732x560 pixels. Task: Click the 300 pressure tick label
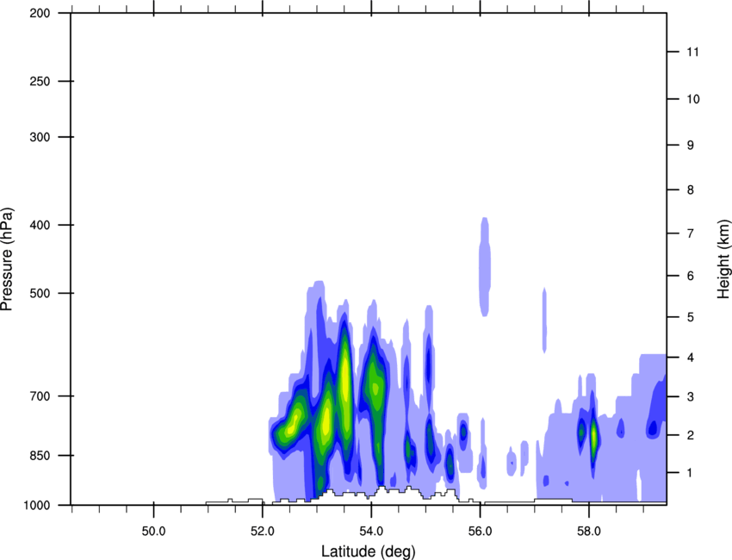click(x=40, y=137)
